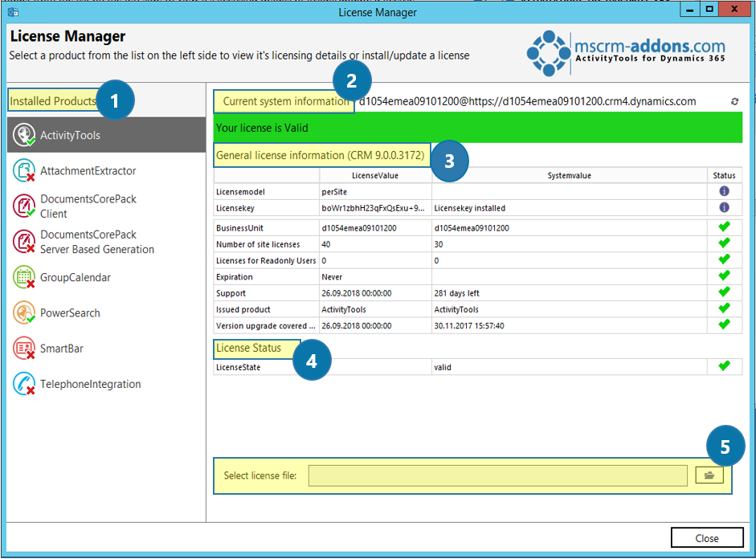Click the '281 days left' support value

[x=456, y=293]
